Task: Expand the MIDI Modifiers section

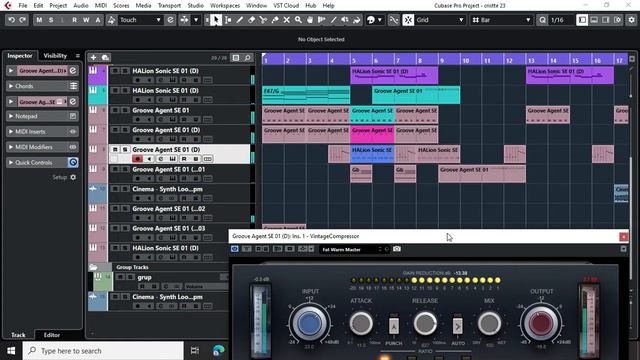Action: 42,147
